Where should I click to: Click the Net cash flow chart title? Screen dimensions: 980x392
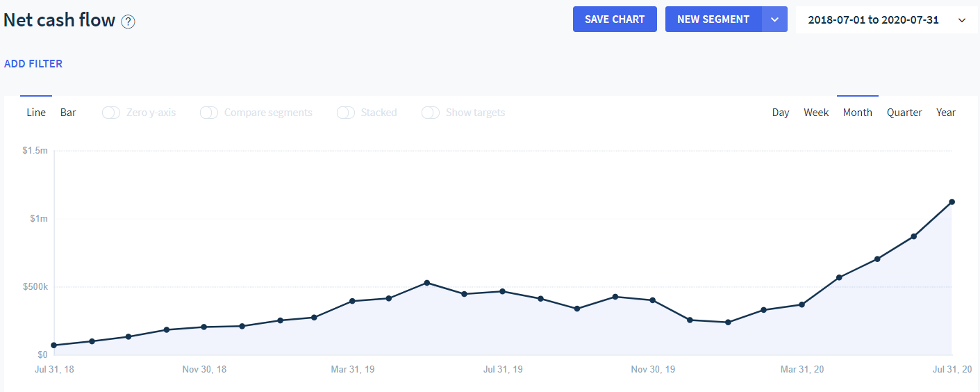pyautogui.click(x=60, y=20)
